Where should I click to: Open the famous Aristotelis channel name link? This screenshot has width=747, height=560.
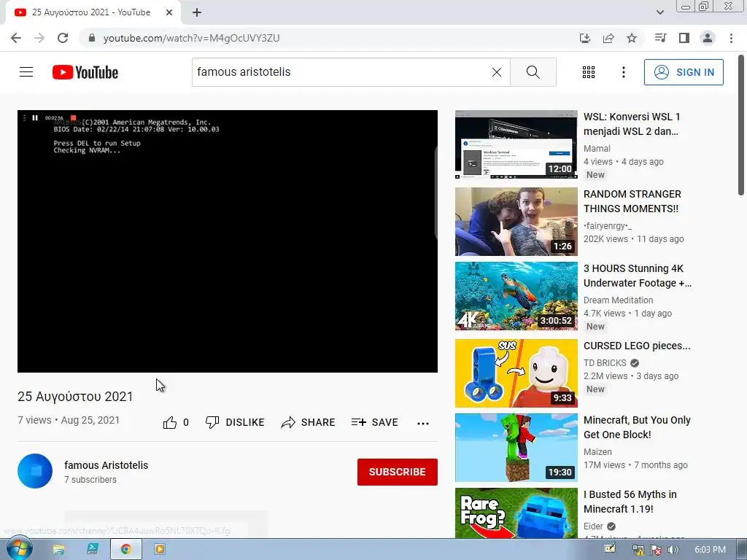(107, 464)
